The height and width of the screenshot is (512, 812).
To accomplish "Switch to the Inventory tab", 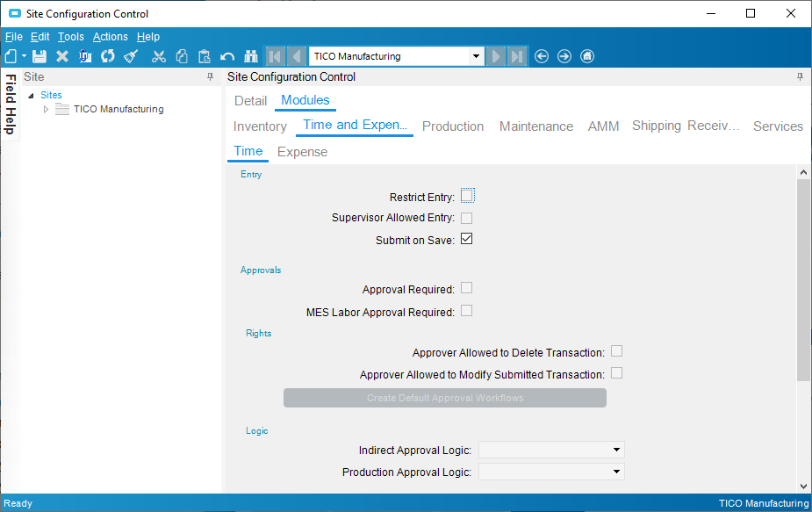I will click(x=260, y=126).
